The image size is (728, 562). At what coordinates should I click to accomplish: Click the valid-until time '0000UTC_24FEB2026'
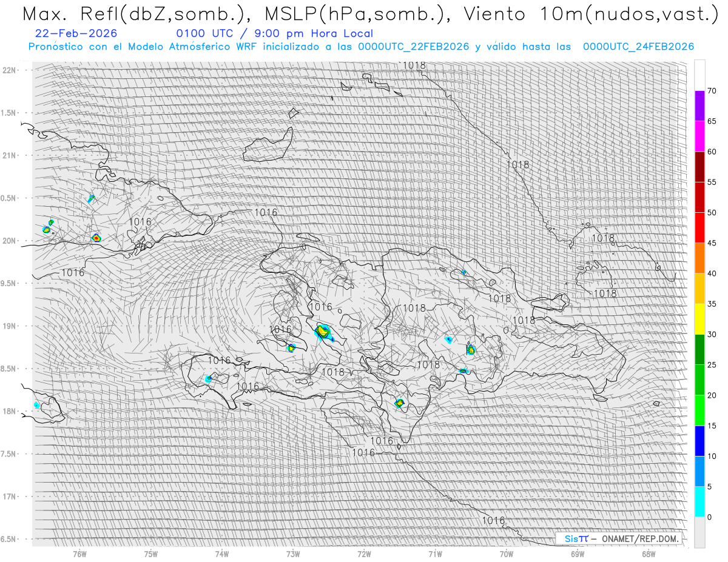coord(639,47)
